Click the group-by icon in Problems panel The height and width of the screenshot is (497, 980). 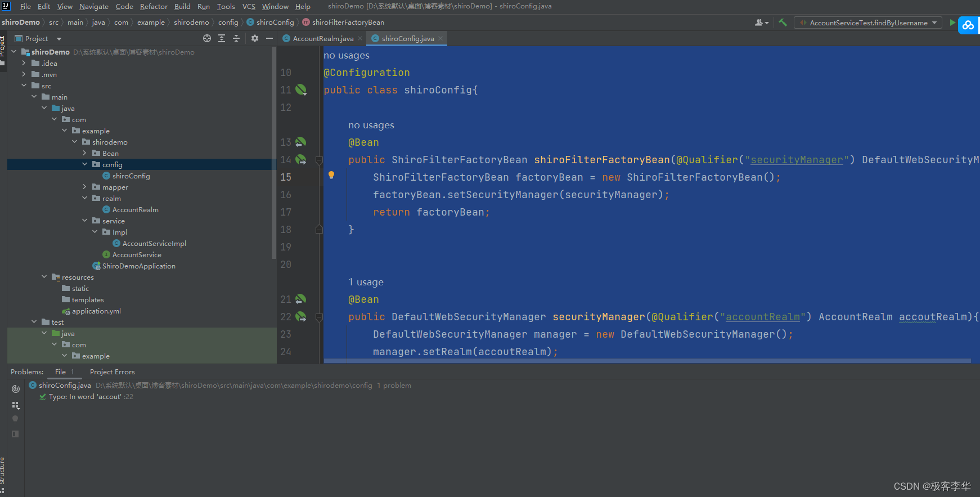tap(15, 405)
